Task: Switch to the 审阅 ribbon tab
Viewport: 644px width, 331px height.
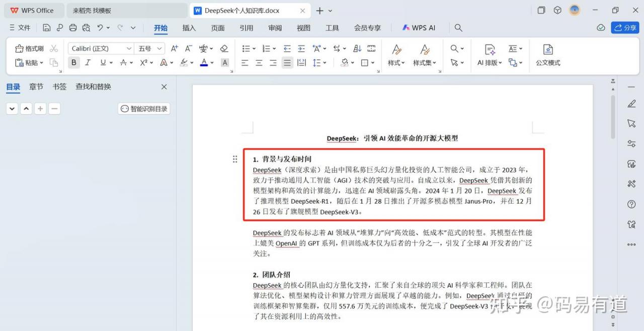Action: click(275, 28)
